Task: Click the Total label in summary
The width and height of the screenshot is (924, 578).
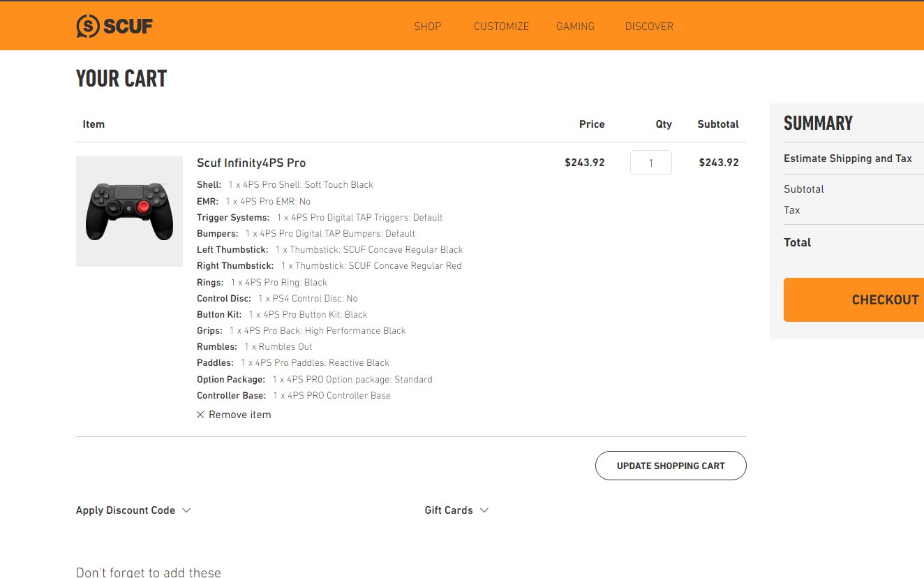Action: 798,243
